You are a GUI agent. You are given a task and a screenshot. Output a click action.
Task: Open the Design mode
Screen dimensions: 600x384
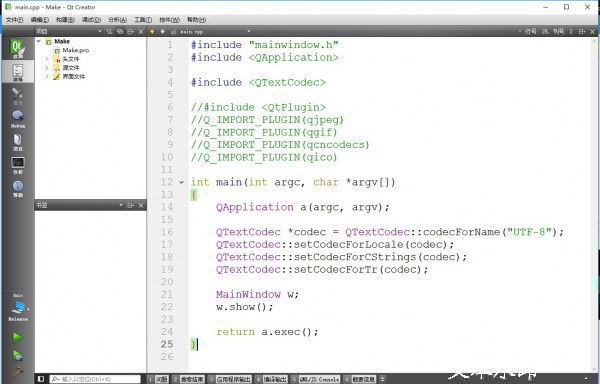[x=18, y=96]
